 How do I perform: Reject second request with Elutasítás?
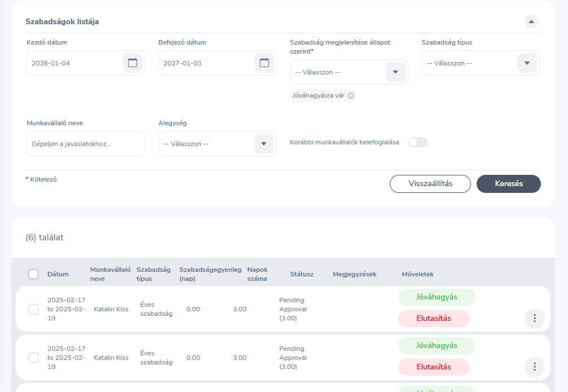point(434,367)
